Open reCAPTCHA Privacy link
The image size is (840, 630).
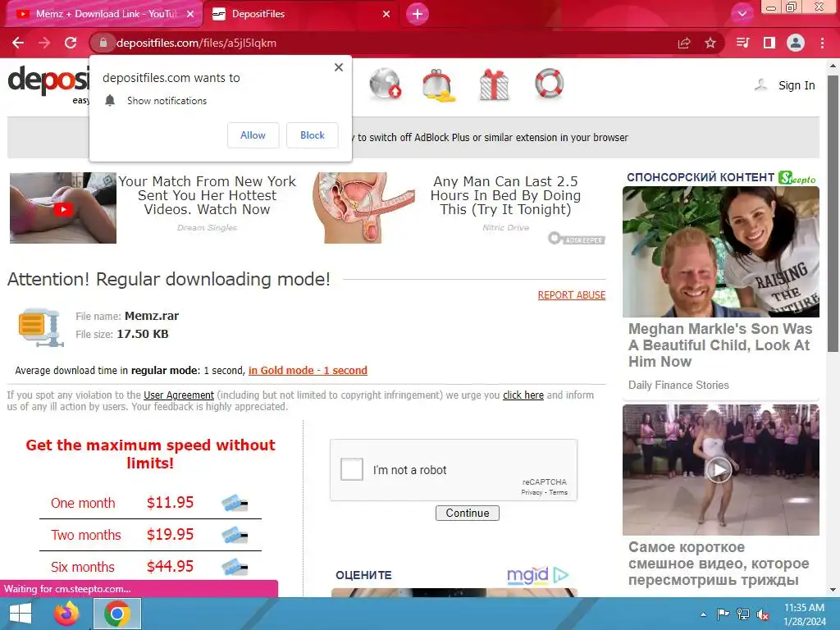pos(532,492)
